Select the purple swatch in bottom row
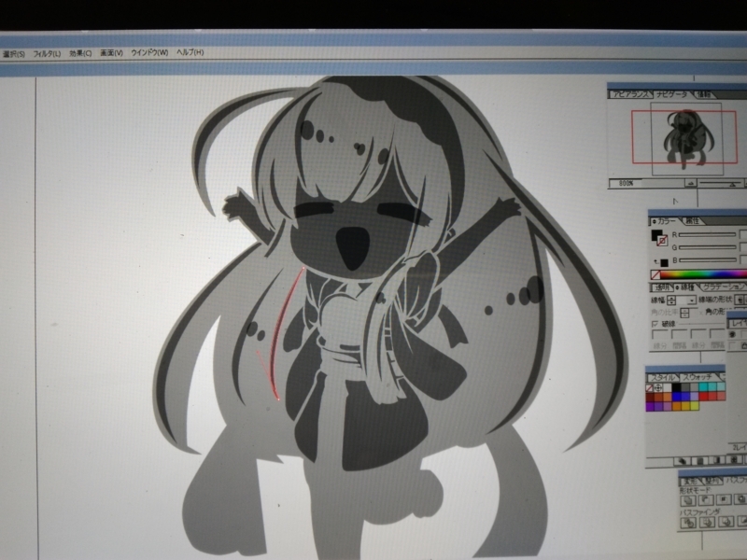This screenshot has height=560, width=747. 650,406
